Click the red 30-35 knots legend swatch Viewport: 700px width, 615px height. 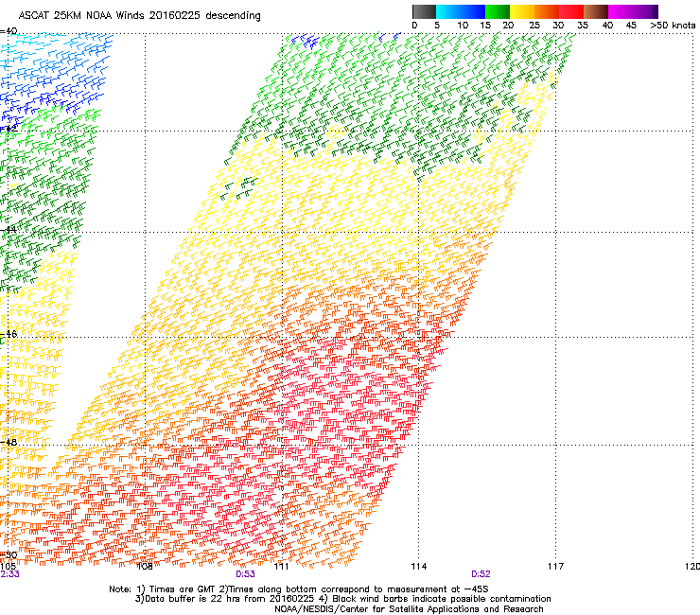571,11
